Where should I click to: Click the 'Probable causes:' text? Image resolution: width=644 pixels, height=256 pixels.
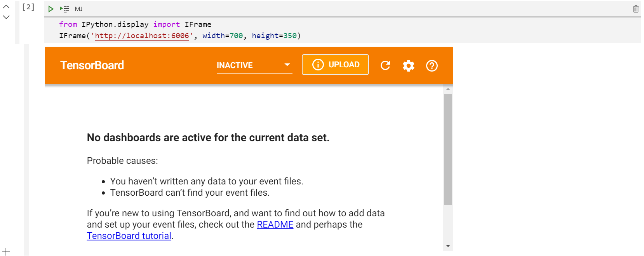pos(122,161)
